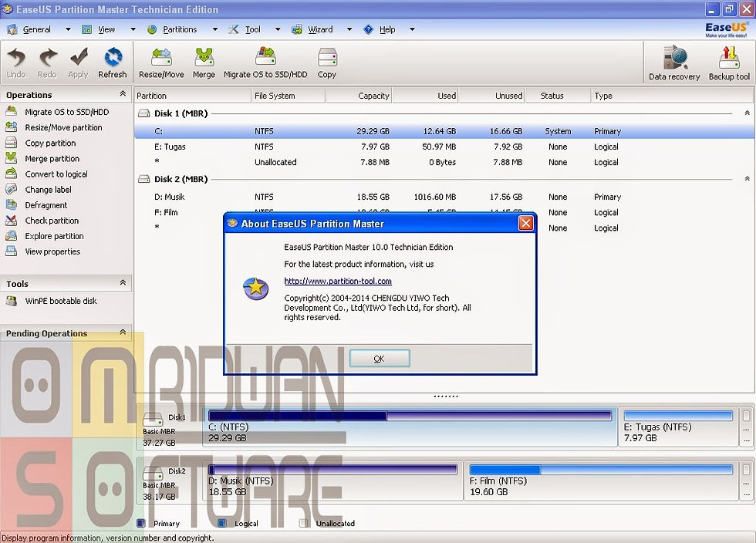Screen dimensions: 756x543
Task: Select the C: partition row
Action: [x=444, y=131]
